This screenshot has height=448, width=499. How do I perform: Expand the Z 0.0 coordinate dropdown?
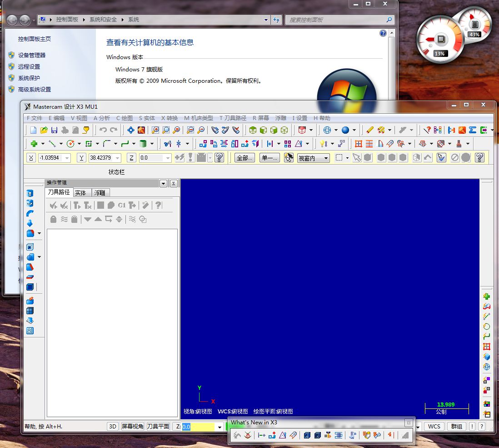point(168,158)
